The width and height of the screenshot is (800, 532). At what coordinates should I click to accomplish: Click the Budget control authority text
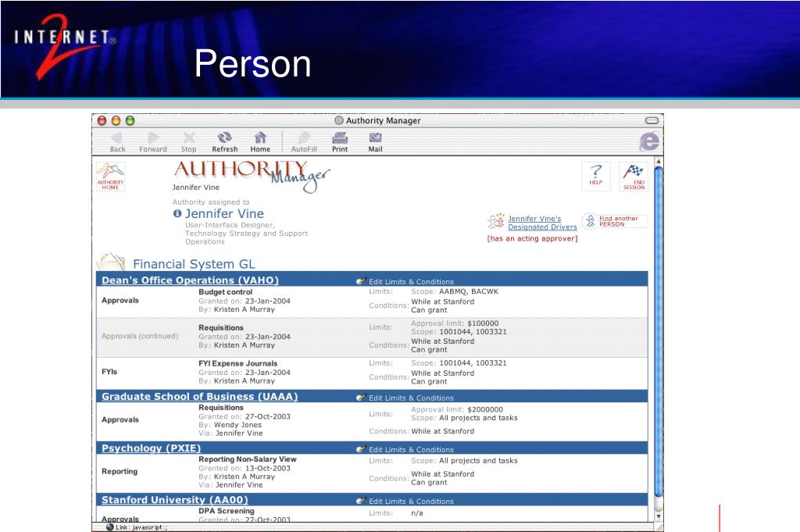click(226, 291)
